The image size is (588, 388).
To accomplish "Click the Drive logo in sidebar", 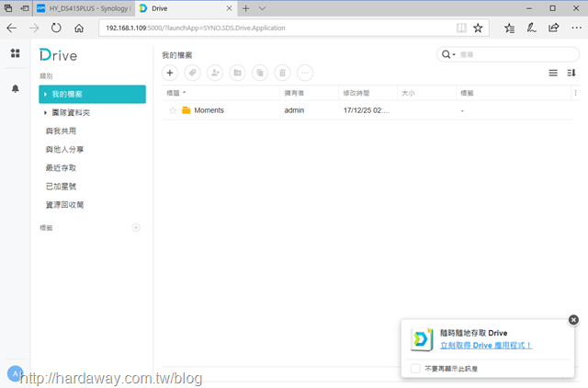I will (59, 55).
